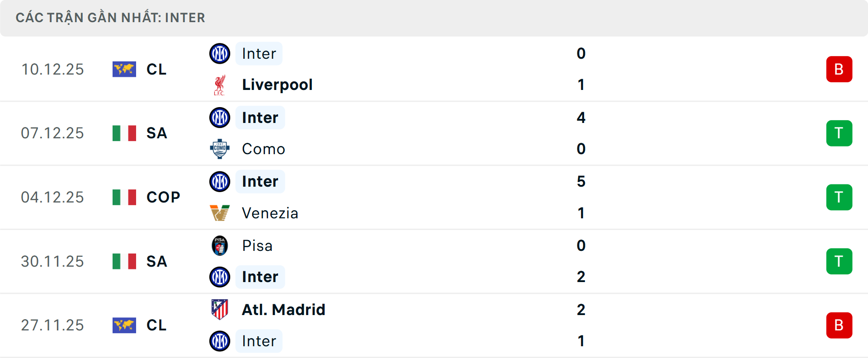Click Italy flag icon for the COP match

point(124,197)
